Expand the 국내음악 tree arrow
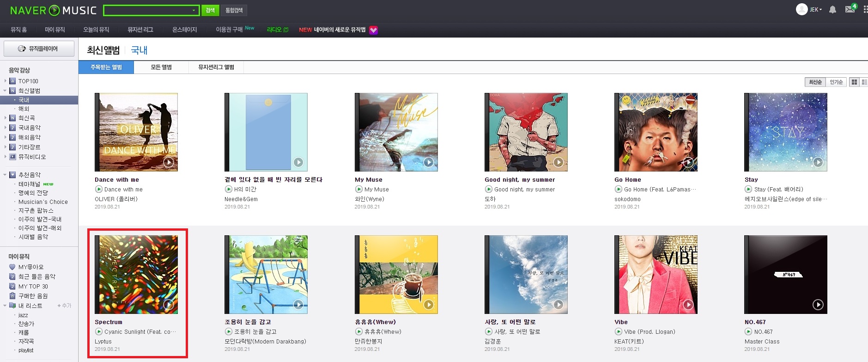This screenshot has width=868, height=362. pos(6,128)
